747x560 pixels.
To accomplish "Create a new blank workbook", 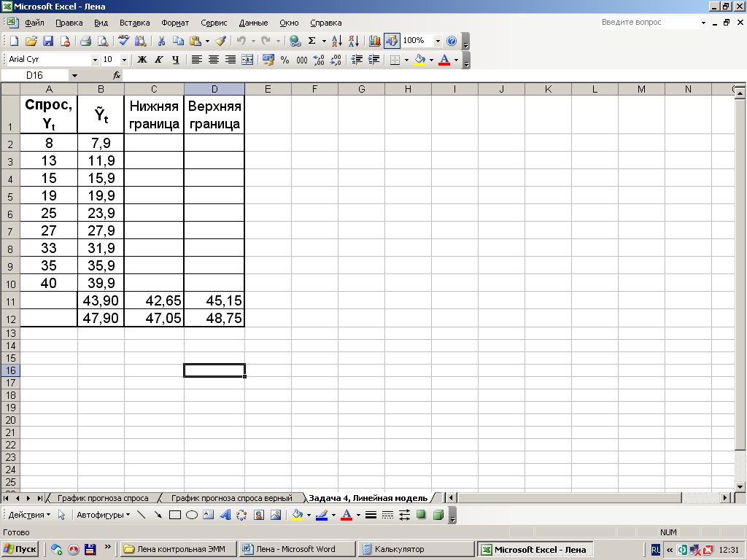I will [x=15, y=41].
